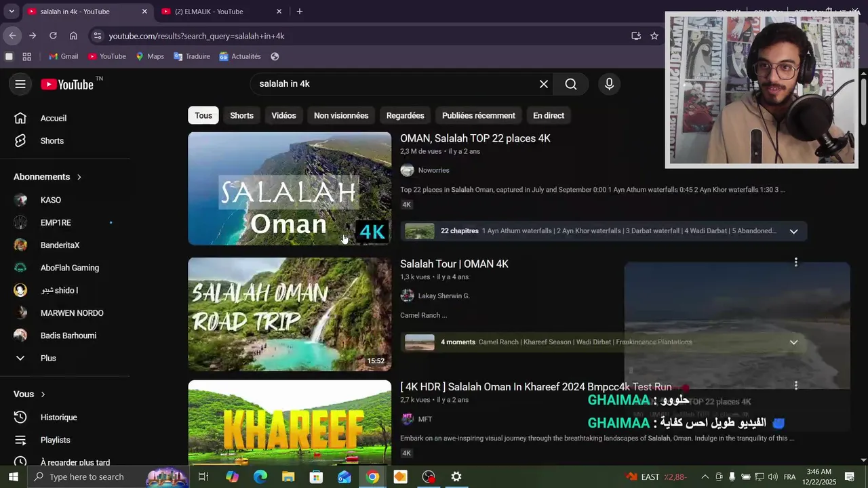The image size is (868, 488).
Task: Open browser home page button
Action: click(x=73, y=36)
